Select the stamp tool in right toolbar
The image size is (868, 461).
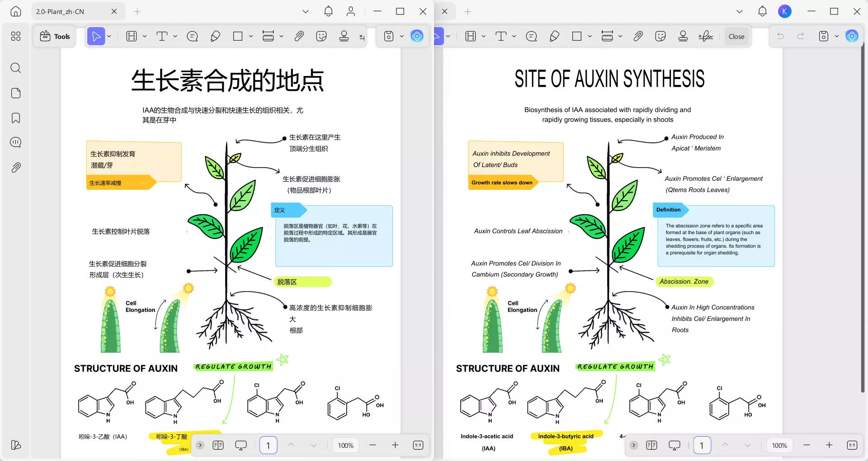[683, 36]
